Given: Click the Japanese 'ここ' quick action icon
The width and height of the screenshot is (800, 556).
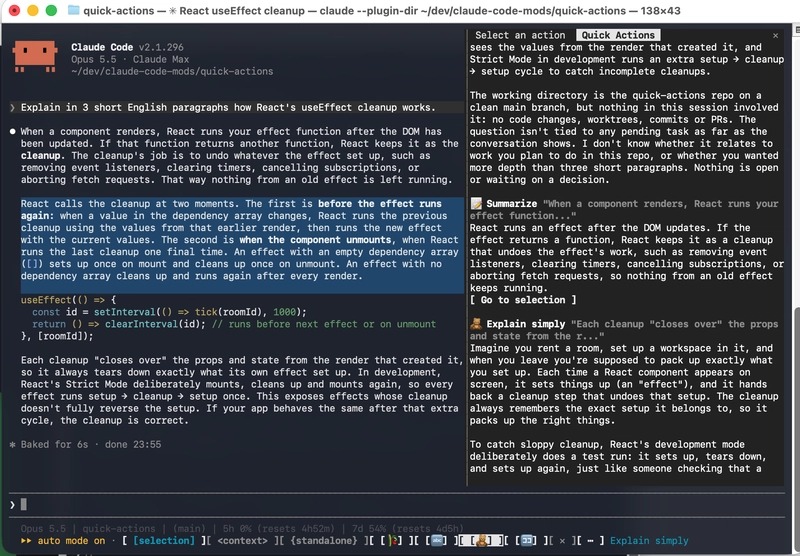Looking at the screenshot, I should click(x=526, y=541).
